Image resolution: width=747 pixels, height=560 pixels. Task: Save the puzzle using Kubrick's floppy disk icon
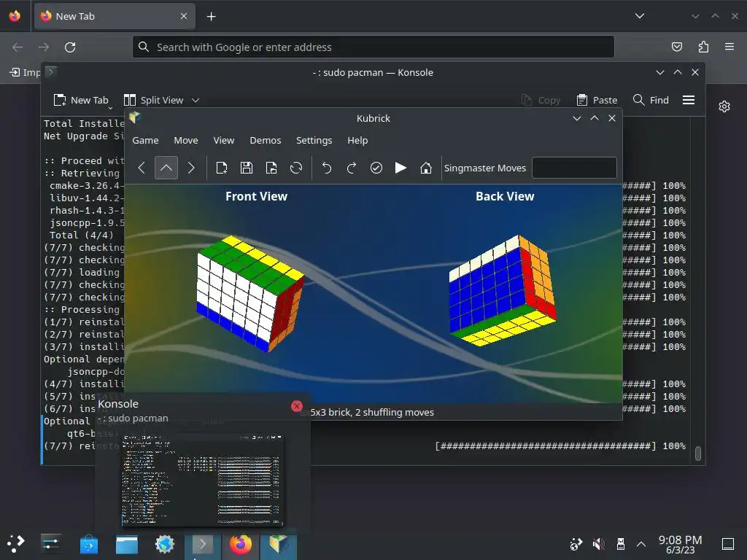247,168
